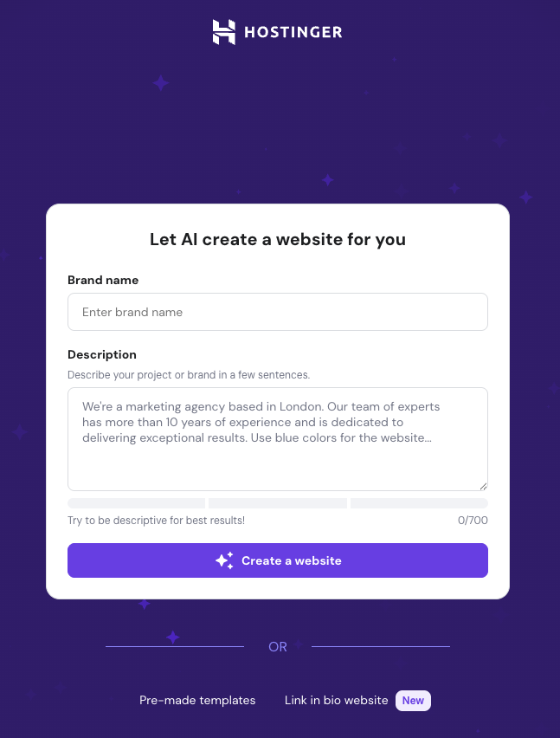This screenshot has height=738, width=560.
Task: Click the OR divider text
Action: pos(278,646)
